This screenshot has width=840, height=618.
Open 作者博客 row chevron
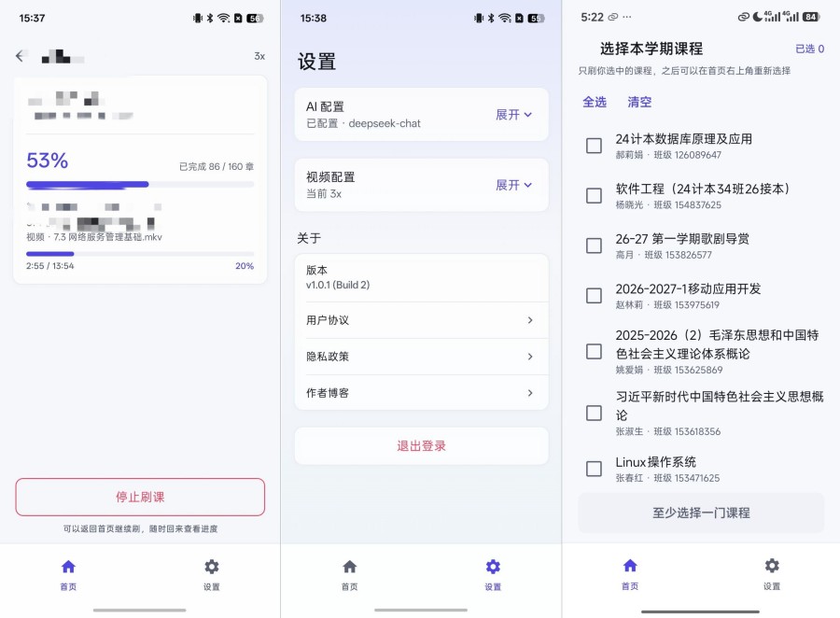[530, 393]
